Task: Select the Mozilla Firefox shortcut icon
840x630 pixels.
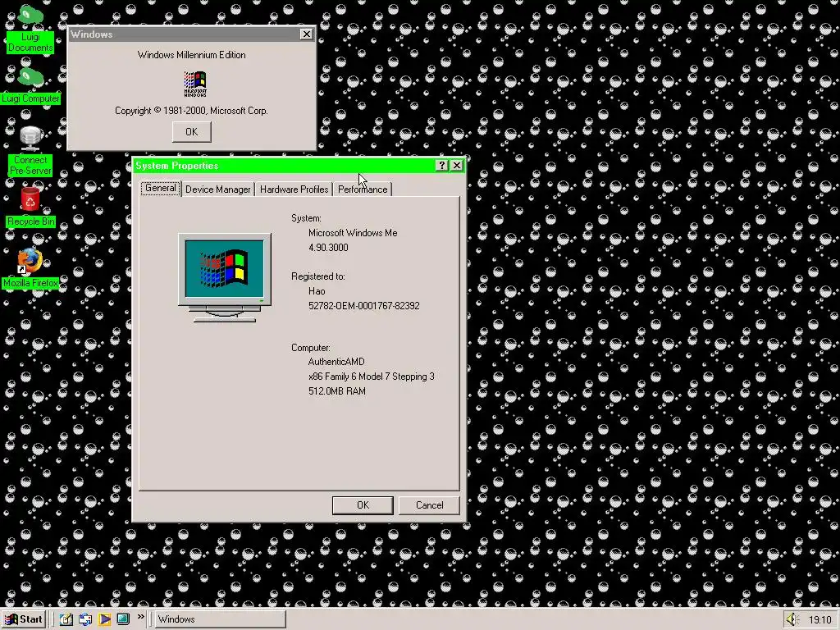Action: pos(30,268)
